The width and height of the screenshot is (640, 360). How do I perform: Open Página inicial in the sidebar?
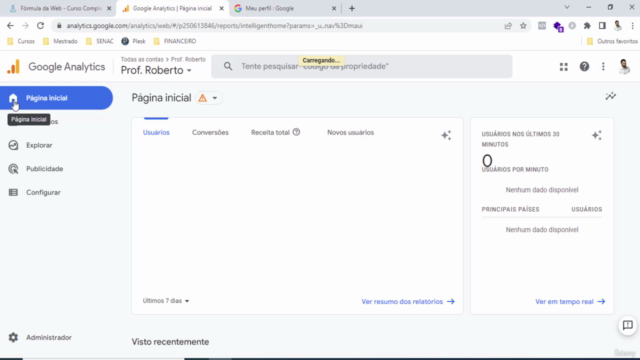click(56, 98)
